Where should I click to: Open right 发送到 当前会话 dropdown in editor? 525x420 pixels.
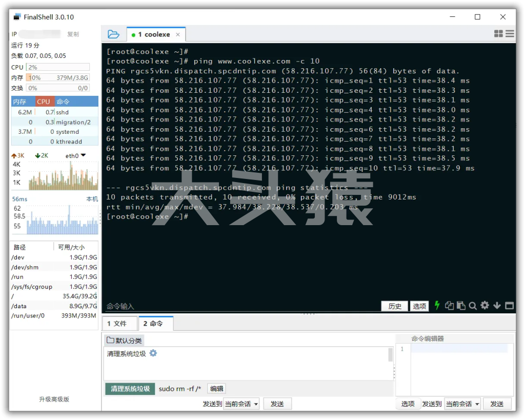tap(462, 404)
